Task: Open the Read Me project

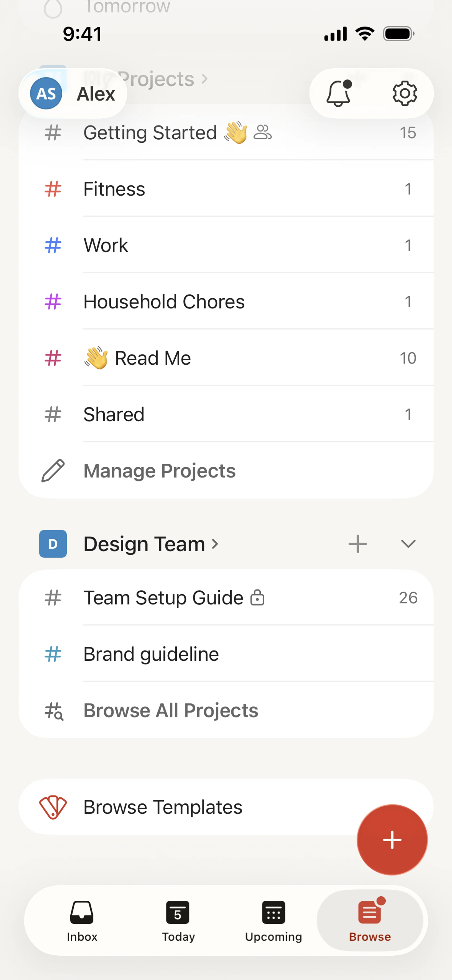Action: point(152,358)
